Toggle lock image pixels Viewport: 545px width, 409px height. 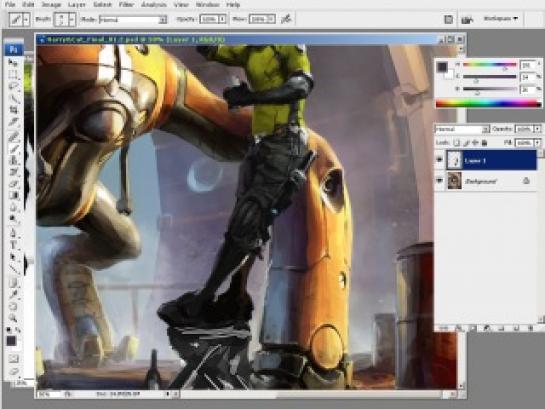[x=466, y=142]
